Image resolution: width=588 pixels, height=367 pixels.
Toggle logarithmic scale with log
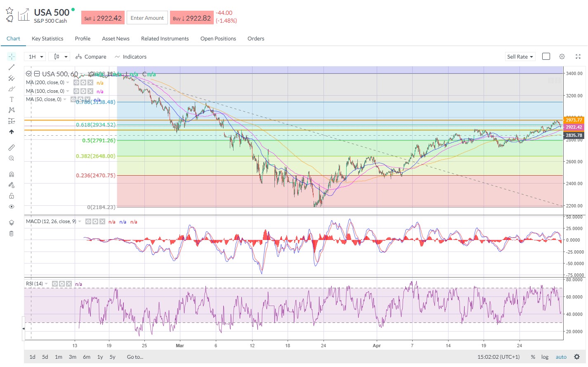(545, 357)
